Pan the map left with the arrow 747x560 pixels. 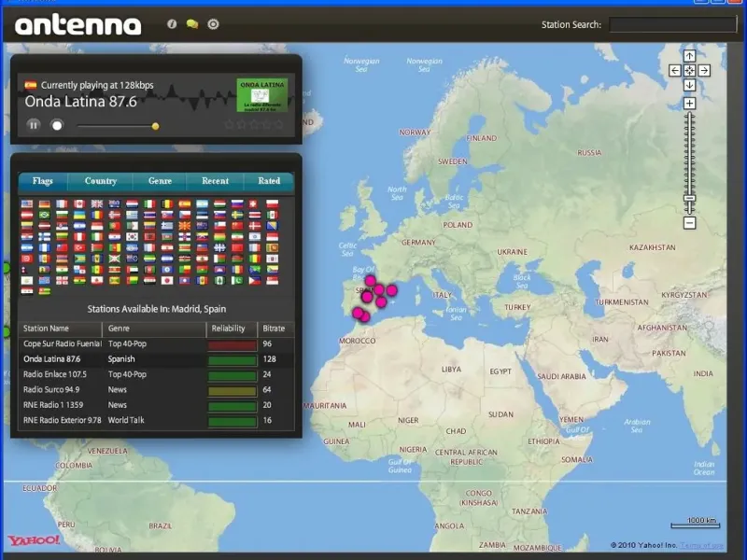pyautogui.click(x=674, y=71)
